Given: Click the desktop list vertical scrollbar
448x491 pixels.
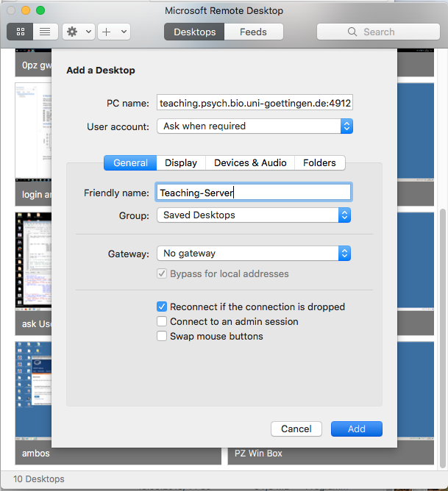Looking at the screenshot, I should click(x=442, y=338).
